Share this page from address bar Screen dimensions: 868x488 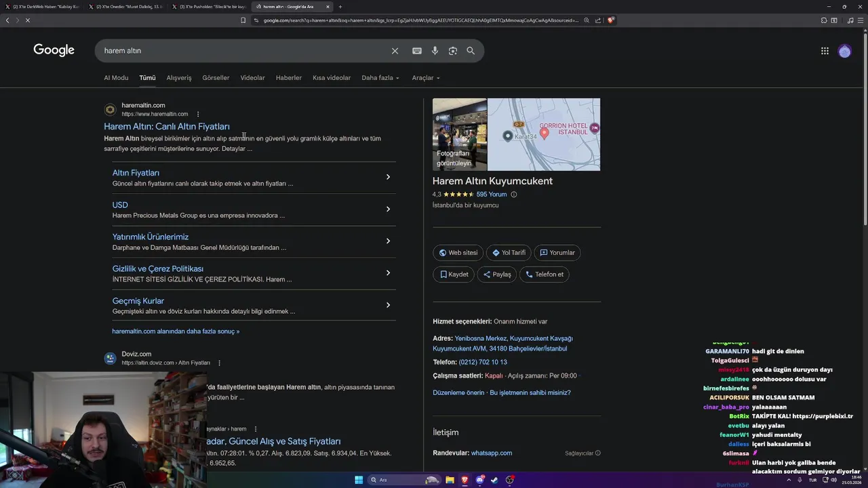598,20
